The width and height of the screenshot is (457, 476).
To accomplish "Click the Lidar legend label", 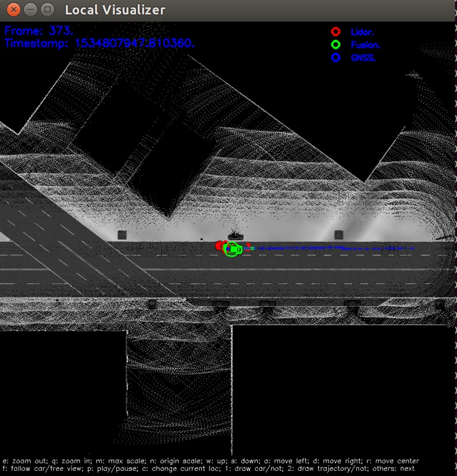I will [x=362, y=32].
